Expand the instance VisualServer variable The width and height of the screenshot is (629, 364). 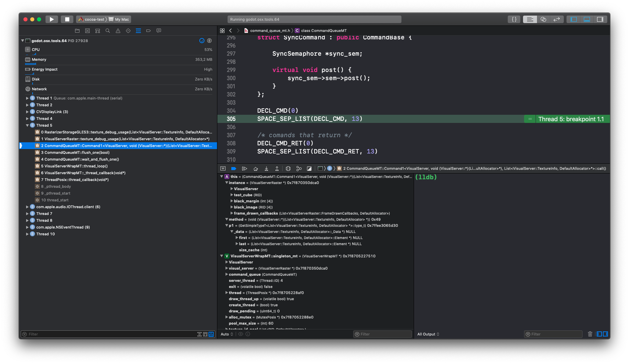pos(232,189)
